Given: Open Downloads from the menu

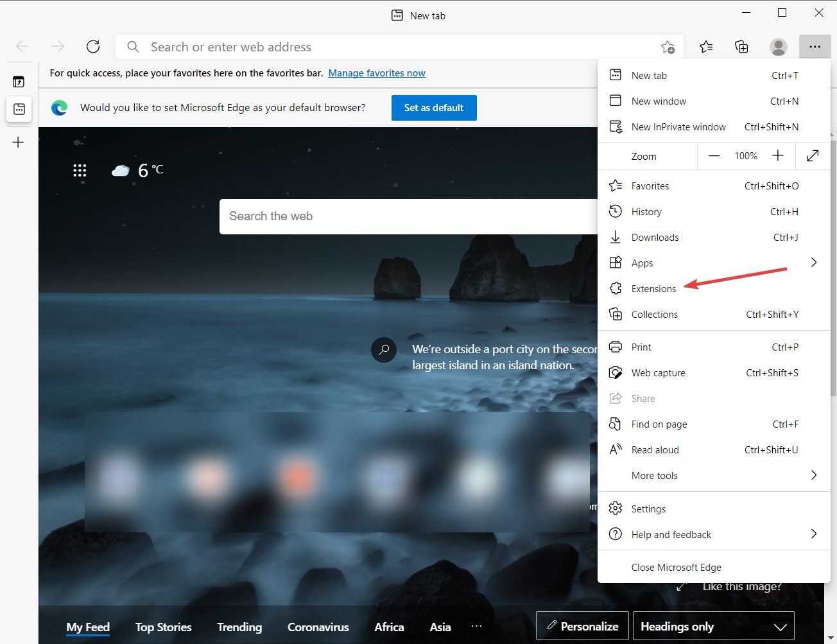Looking at the screenshot, I should [x=714, y=237].
